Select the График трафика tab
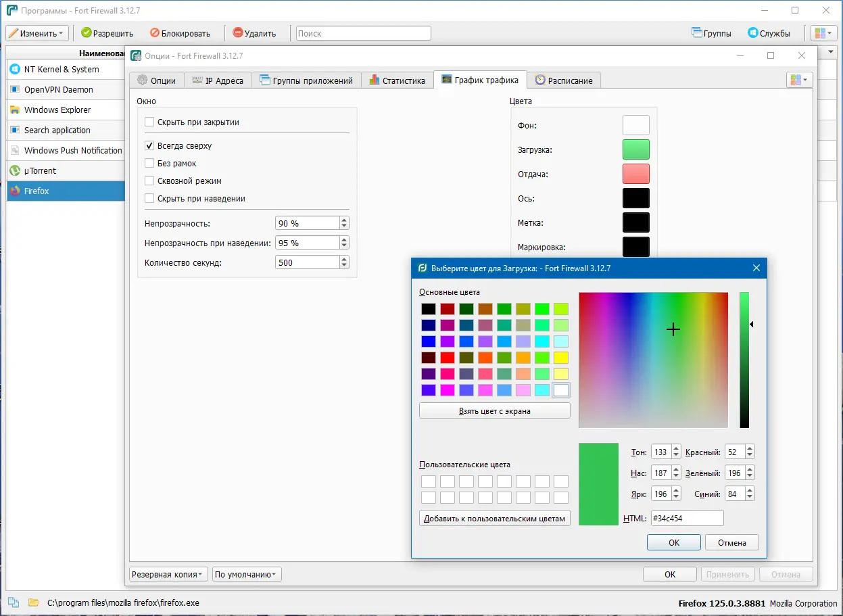The image size is (843, 616). (x=480, y=80)
